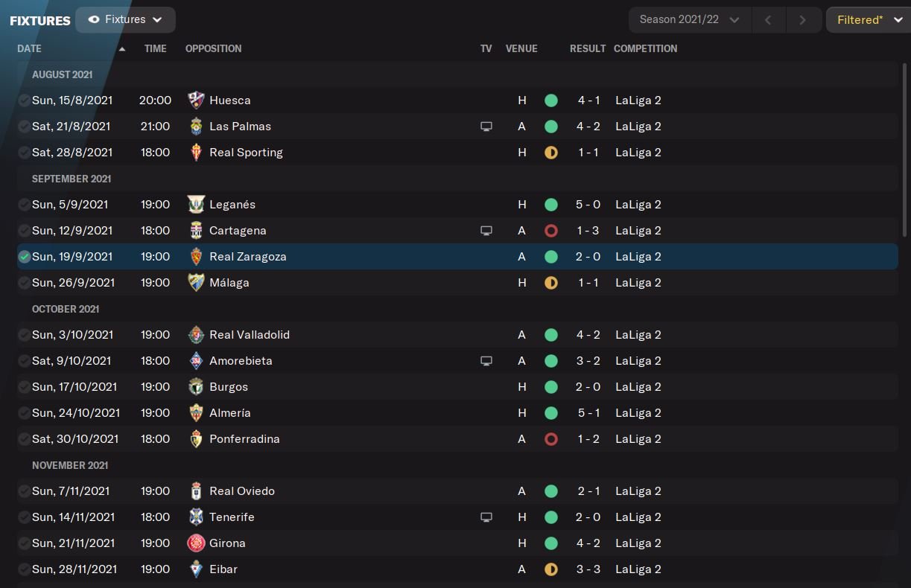
Task: Click the vertical scrollbar on the right
Action: point(906,149)
